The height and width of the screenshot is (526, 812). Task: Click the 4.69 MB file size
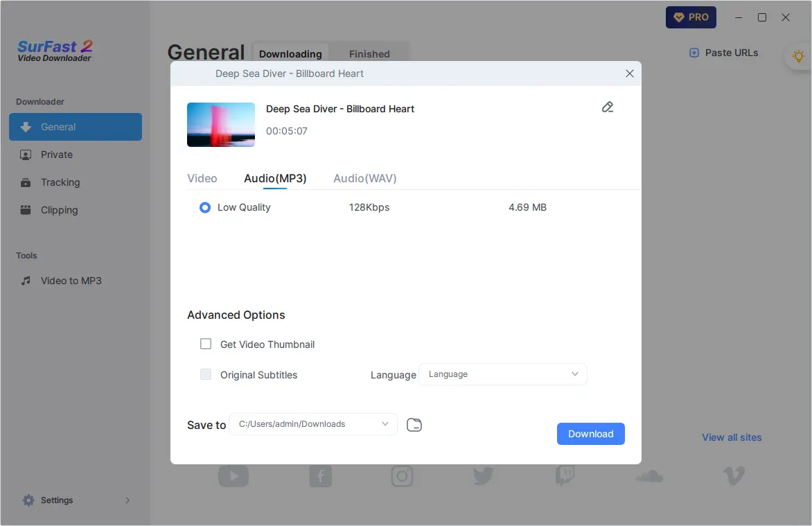tap(528, 207)
